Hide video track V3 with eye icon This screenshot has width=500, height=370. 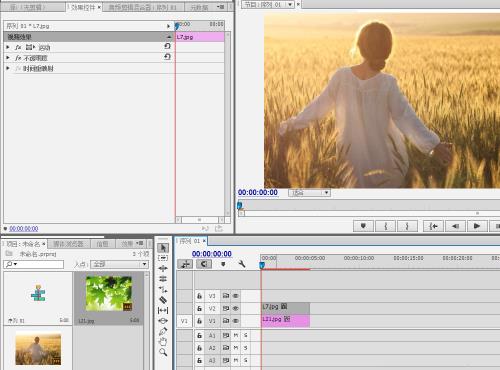[235, 296]
